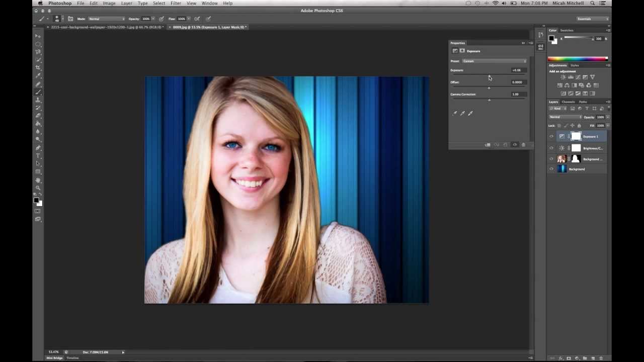Click the foreground color swatch in toolbox
644x362 pixels.
[x=36, y=200]
